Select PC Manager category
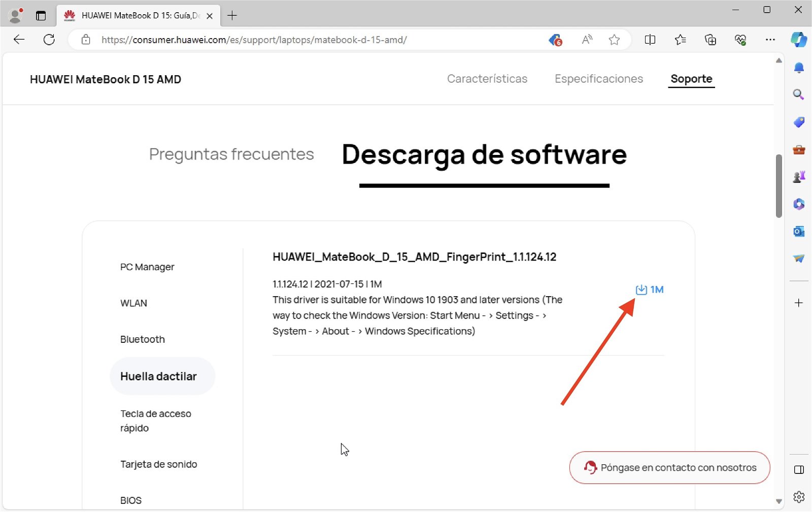Screen dimensions: 812x512 pos(147,267)
